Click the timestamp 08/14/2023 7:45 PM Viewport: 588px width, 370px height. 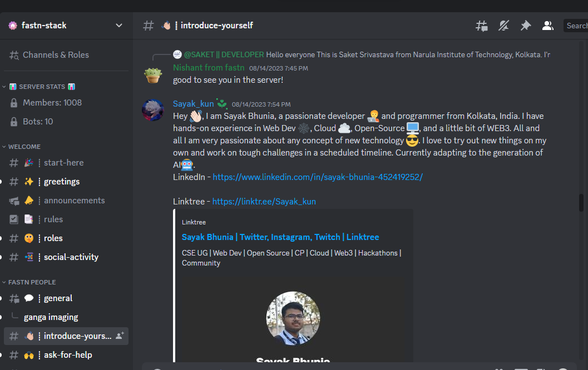pos(279,68)
